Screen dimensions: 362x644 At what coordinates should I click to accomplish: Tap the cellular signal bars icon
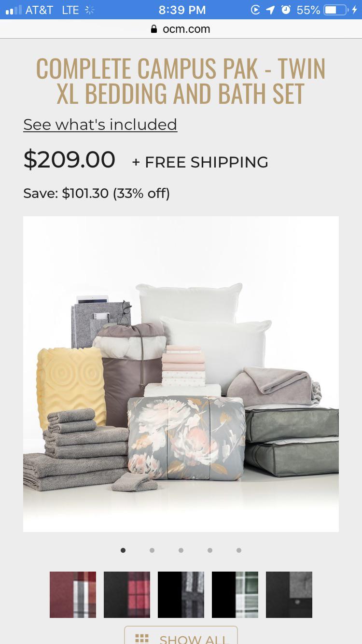click(13, 10)
